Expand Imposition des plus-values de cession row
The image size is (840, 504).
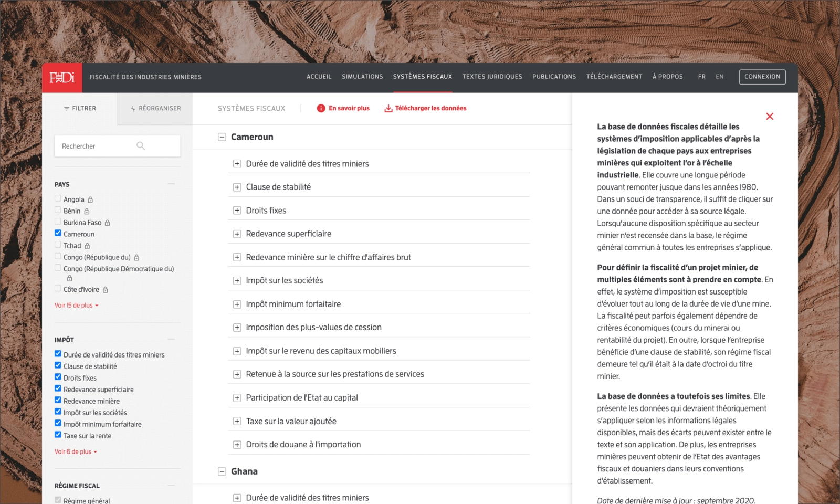(x=237, y=328)
